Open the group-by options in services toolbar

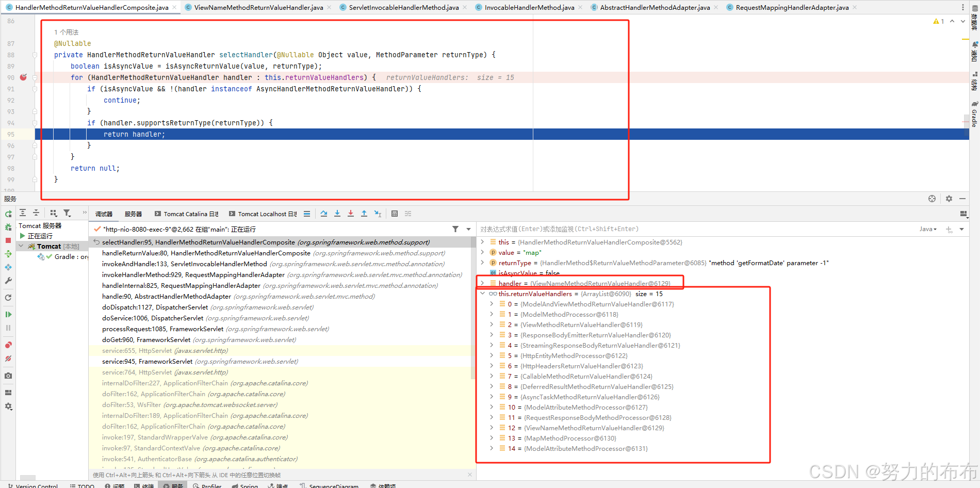point(54,213)
